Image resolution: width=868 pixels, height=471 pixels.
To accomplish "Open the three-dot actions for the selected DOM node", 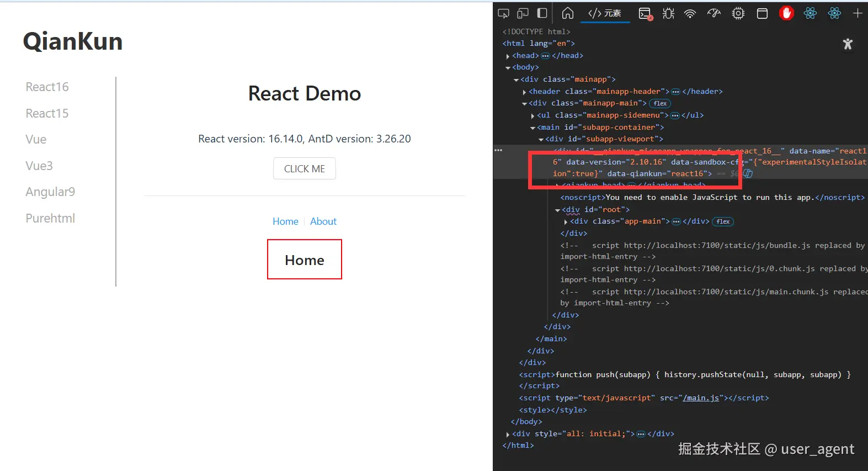I will (x=499, y=150).
